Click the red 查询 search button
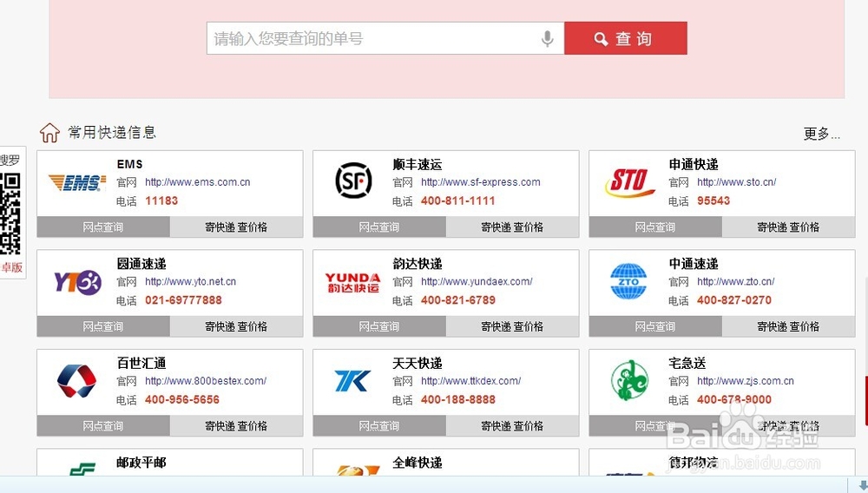This screenshot has width=868, height=493. pos(626,38)
